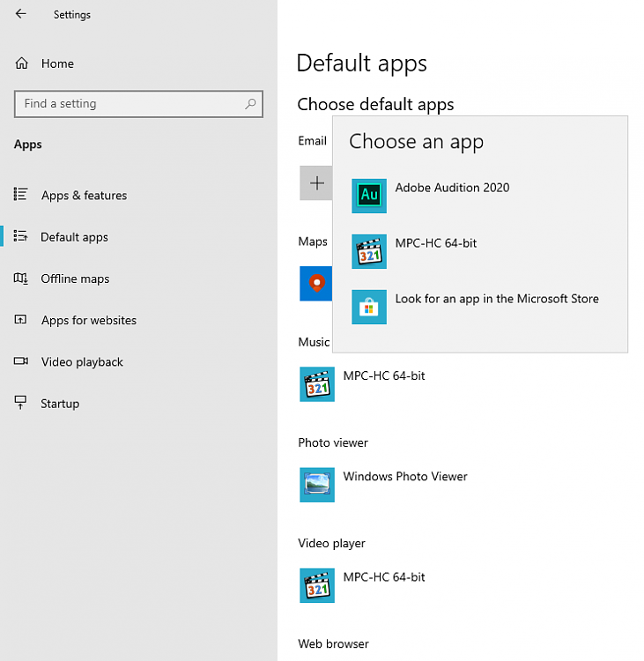Click the Adobe Audition Au icon
The width and height of the screenshot is (644, 661).
click(369, 196)
